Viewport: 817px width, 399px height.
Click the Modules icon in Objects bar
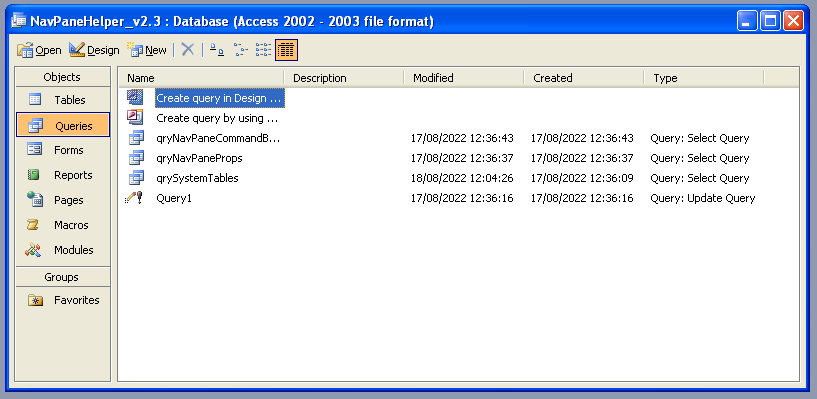click(33, 250)
